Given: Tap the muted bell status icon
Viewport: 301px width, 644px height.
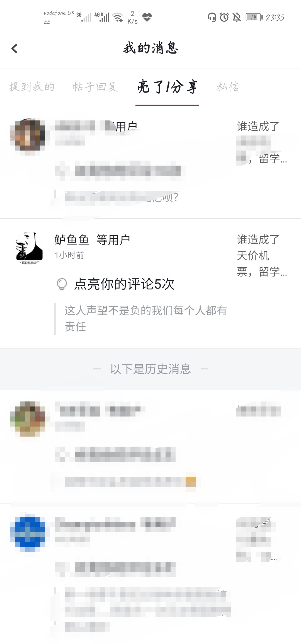Looking at the screenshot, I should 237,17.
